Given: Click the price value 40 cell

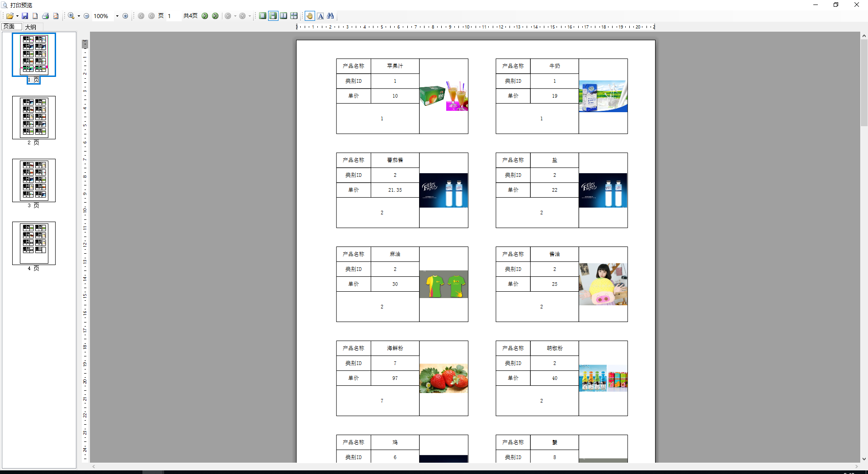Looking at the screenshot, I should pos(555,378).
